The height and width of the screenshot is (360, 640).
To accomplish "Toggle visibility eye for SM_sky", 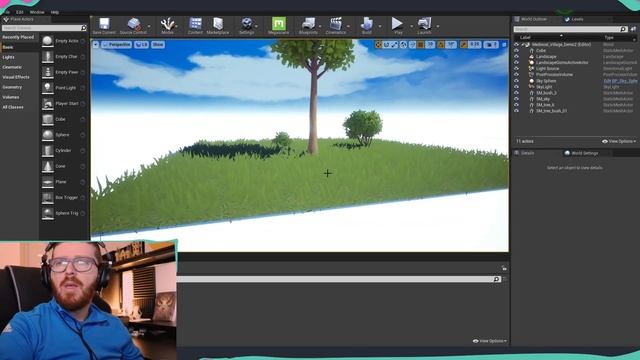I will tap(516, 99).
